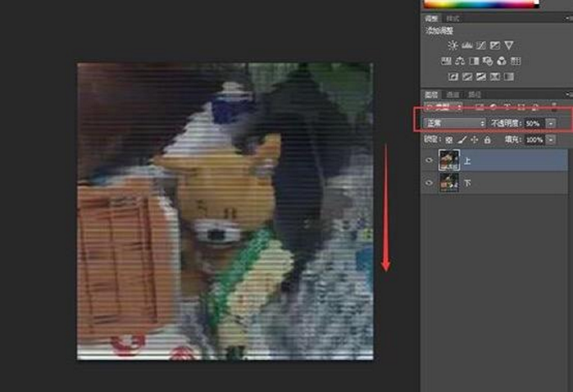Switch to the 图层 tab
Screen dimensions: 573x392
click(x=431, y=94)
